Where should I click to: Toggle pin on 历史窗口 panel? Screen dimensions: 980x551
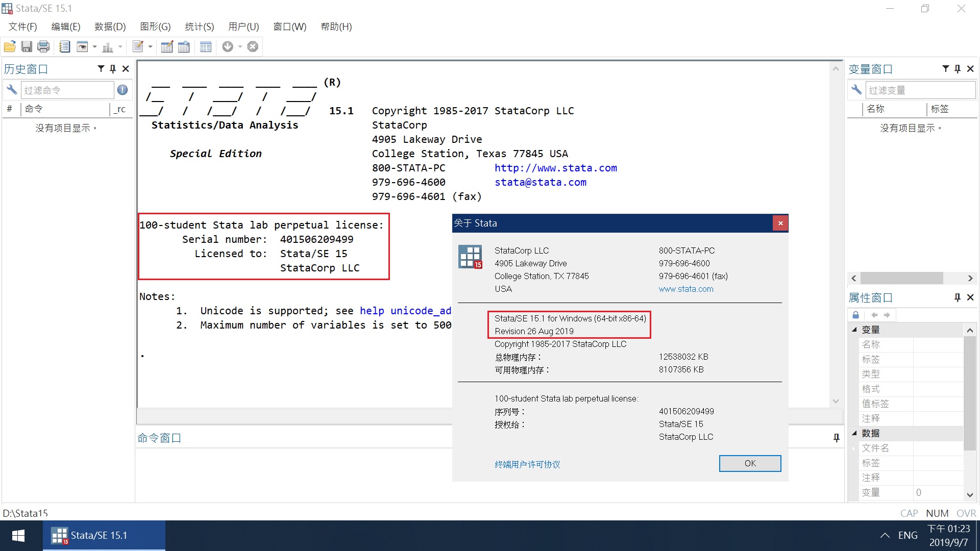[113, 69]
